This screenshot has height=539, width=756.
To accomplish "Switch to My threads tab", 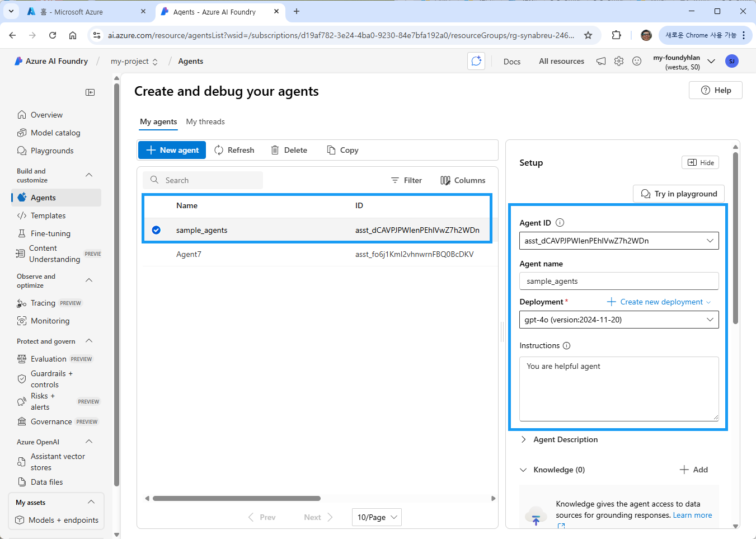I will [x=205, y=121].
